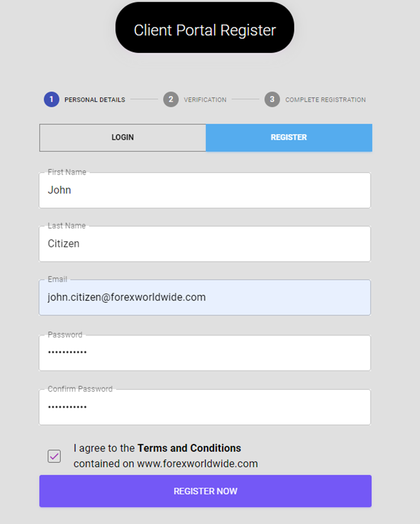This screenshot has height=524, width=420.
Task: Click the www.forexworldwide.com text
Action: point(197,464)
